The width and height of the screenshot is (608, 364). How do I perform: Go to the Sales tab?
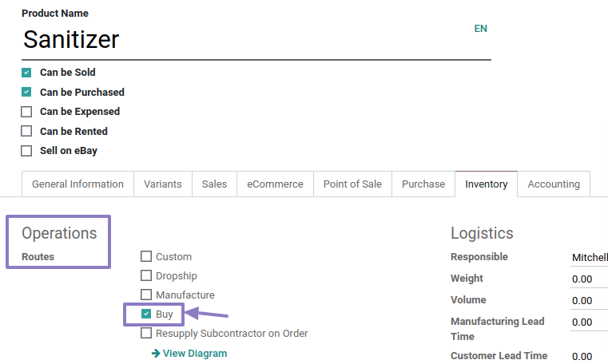pos(214,184)
